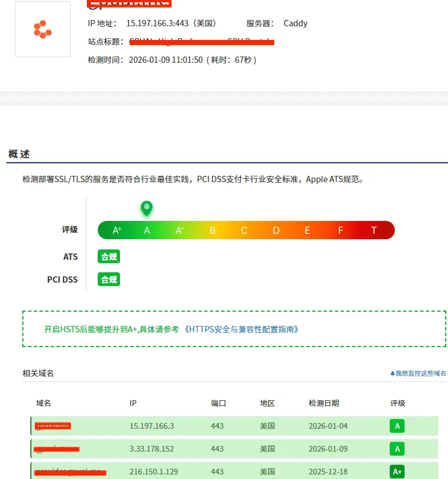Click the A- grade on the rating bar

tap(179, 230)
